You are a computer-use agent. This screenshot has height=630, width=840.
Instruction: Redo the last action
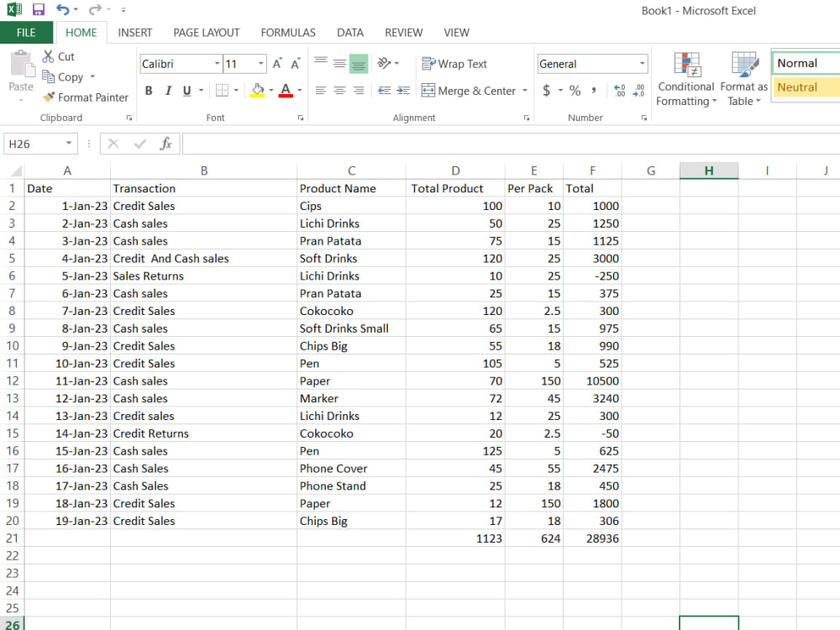95,9
